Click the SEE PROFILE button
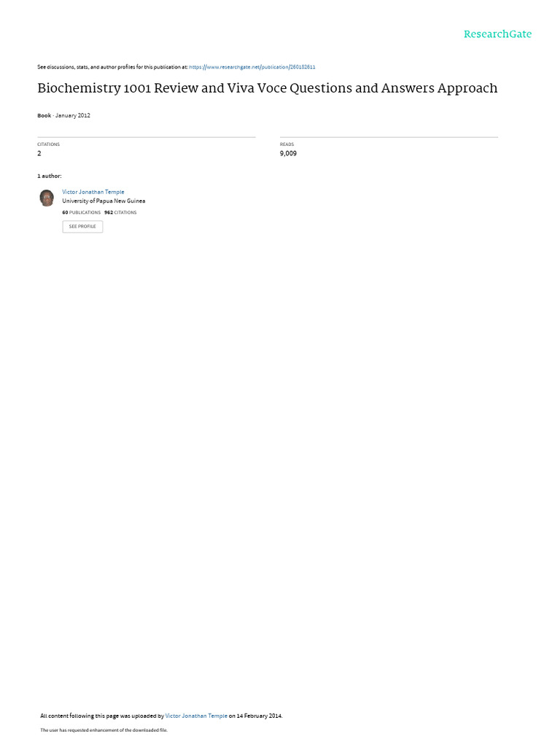 click(x=82, y=226)
